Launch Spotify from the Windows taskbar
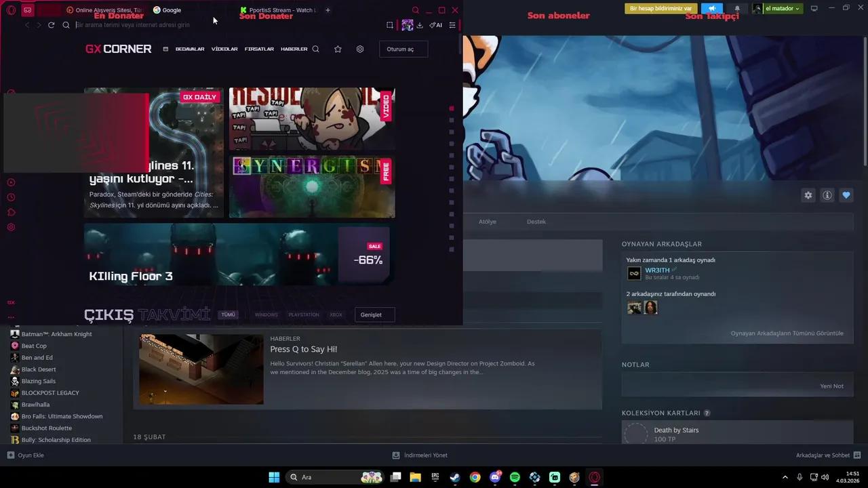 click(515, 477)
